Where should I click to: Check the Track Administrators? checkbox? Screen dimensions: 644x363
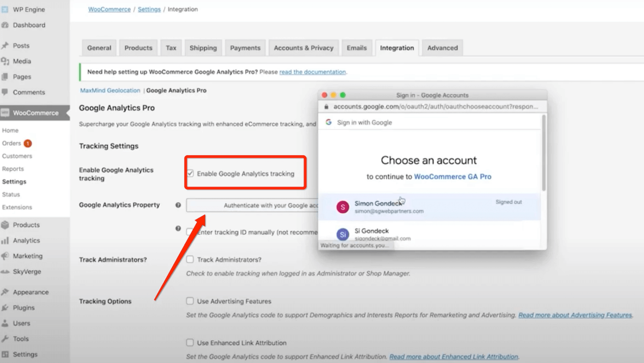[x=190, y=260]
